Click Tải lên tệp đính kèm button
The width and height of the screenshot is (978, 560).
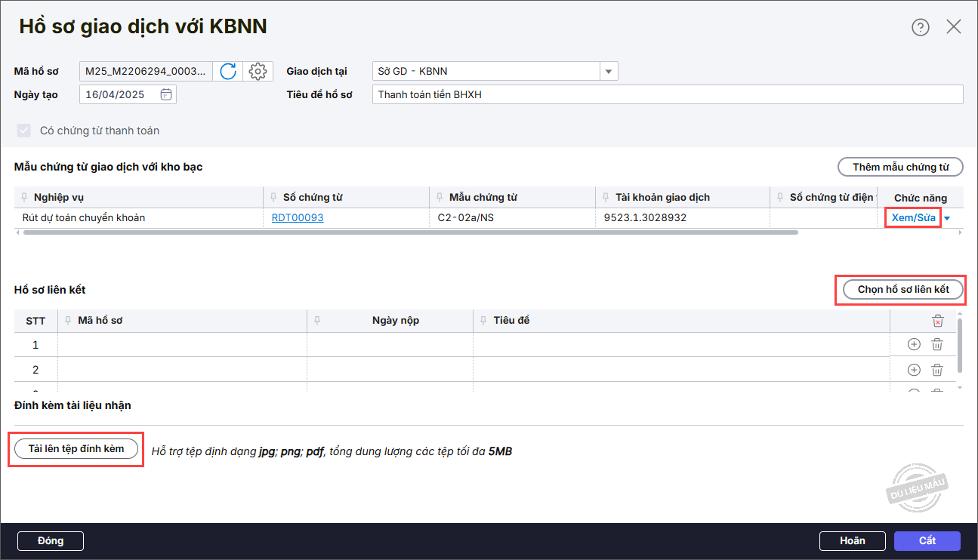[x=76, y=448]
